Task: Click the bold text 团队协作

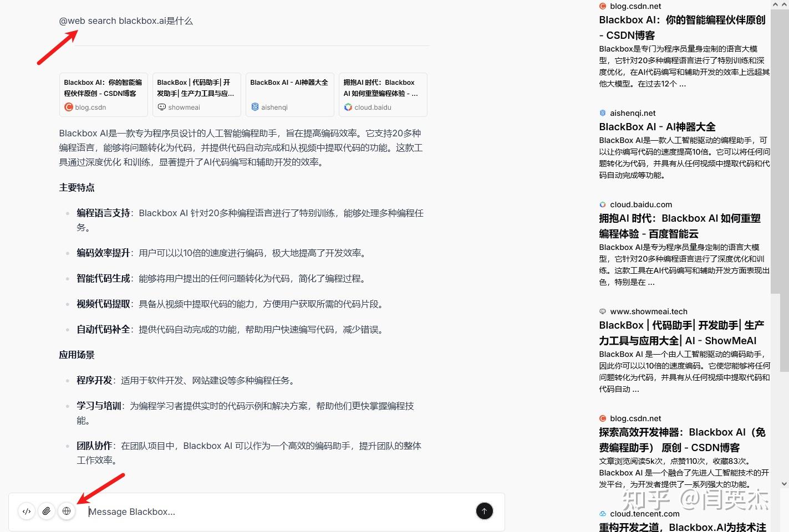Action: [x=94, y=446]
